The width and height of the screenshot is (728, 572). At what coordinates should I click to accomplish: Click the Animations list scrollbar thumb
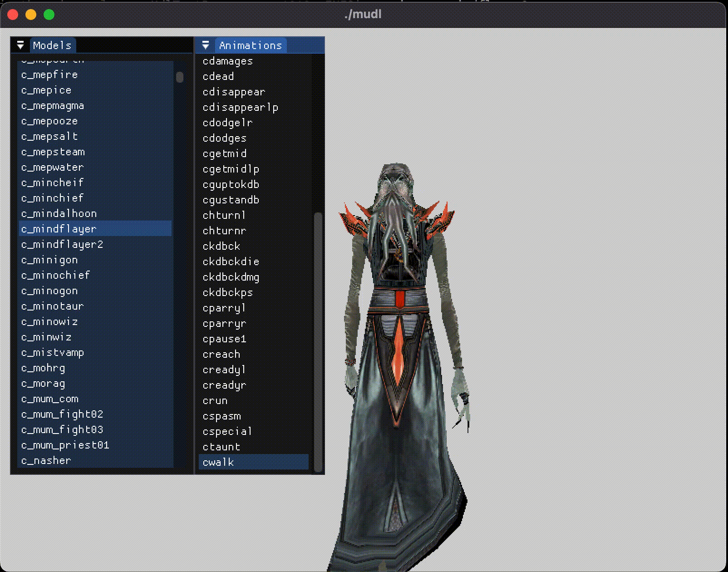(x=318, y=342)
